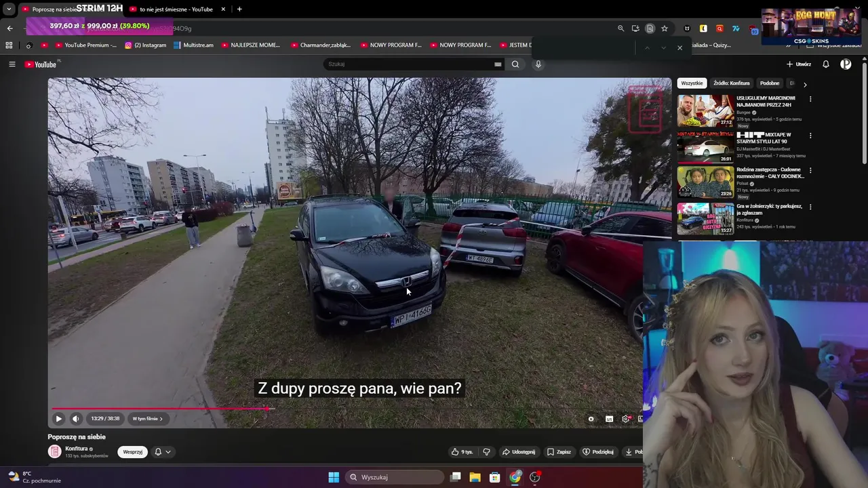Open options menu for MIXTAPE video
The height and width of the screenshot is (488, 868).
point(810,136)
